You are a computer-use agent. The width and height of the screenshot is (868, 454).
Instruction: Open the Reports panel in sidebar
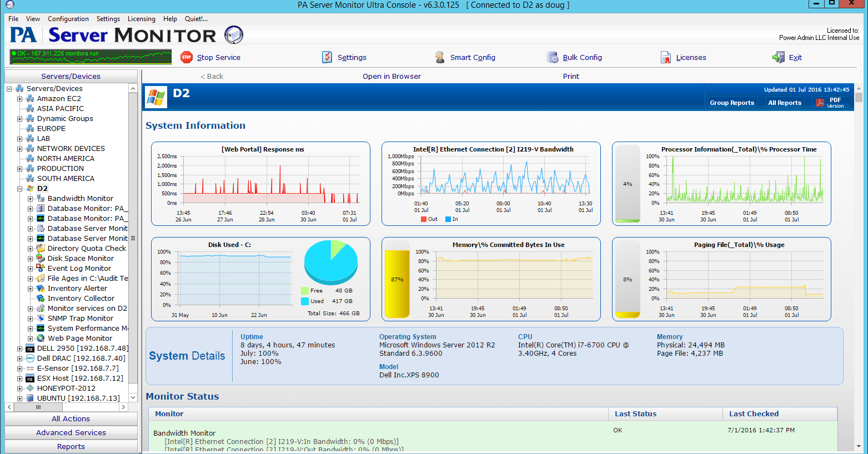click(71, 446)
